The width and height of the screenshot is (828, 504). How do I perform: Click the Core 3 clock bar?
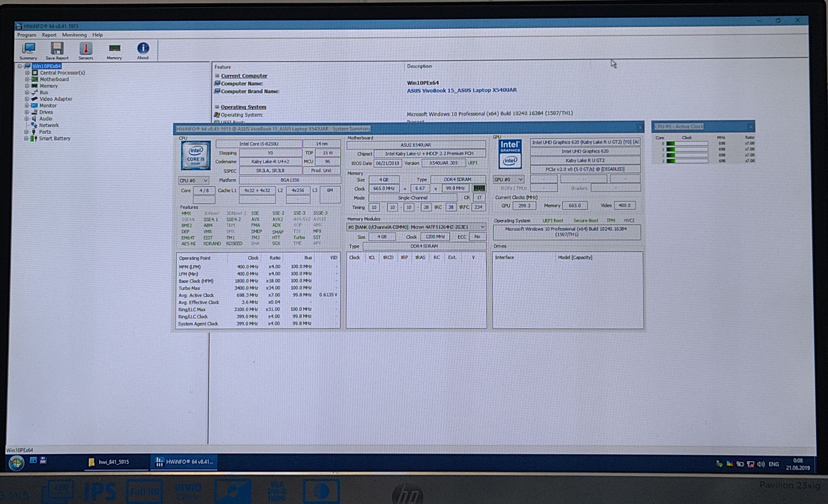click(687, 161)
